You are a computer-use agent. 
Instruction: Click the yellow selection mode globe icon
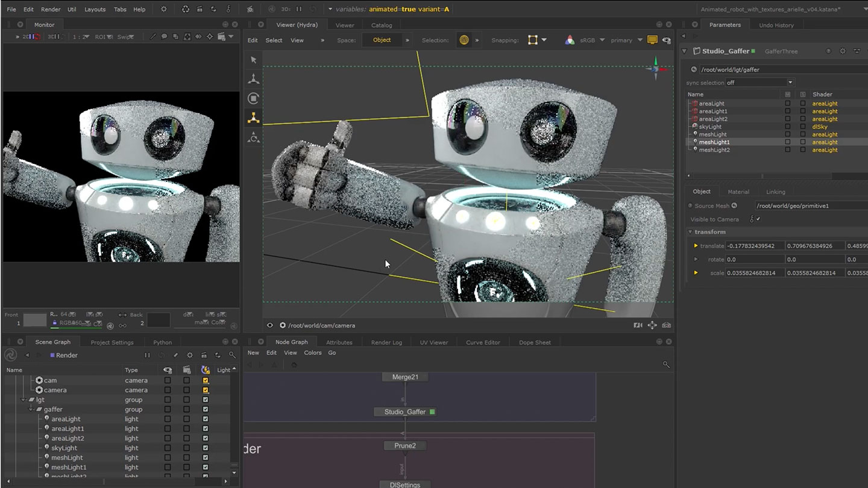[x=464, y=40]
